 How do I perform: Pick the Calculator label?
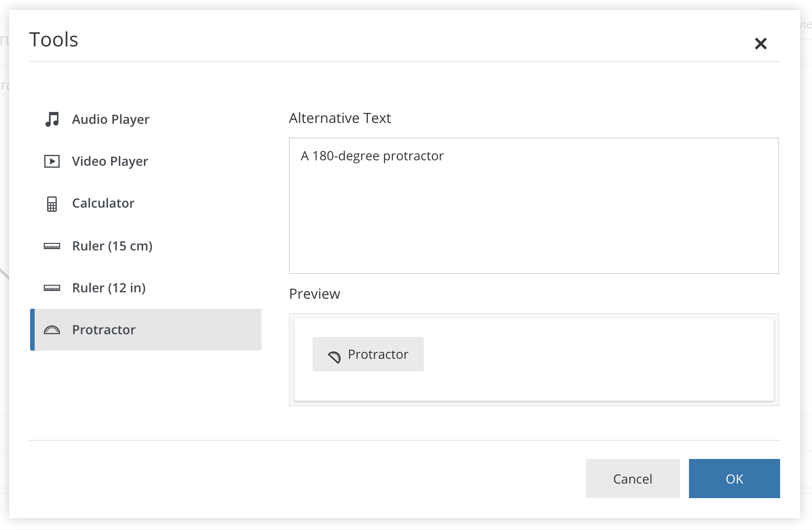coord(103,204)
